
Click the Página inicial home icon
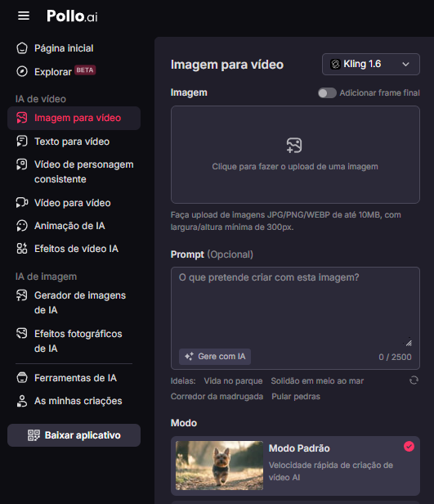22,48
